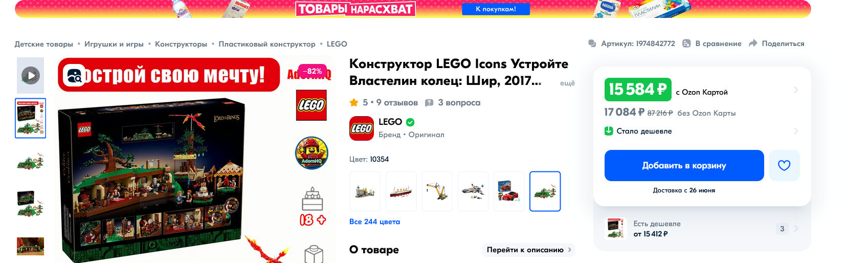The height and width of the screenshot is (263, 868).
Task: Add the product to favorites with the heart
Action: (x=784, y=165)
